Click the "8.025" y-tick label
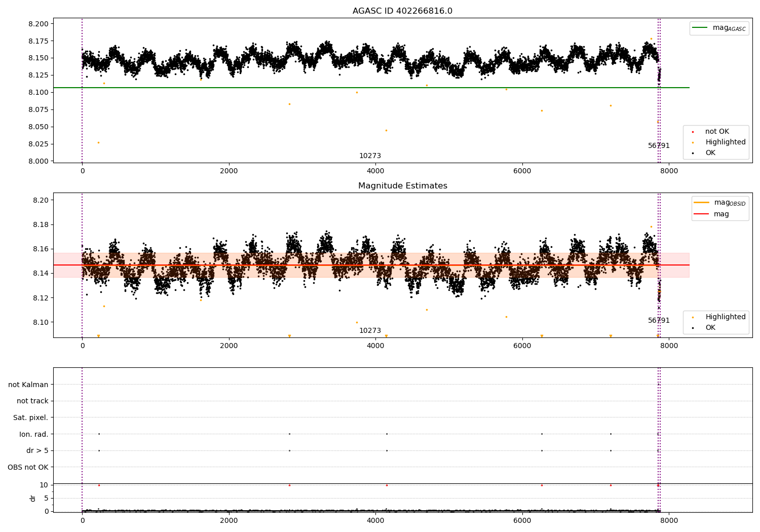The image size is (760, 532). pyautogui.click(x=39, y=144)
